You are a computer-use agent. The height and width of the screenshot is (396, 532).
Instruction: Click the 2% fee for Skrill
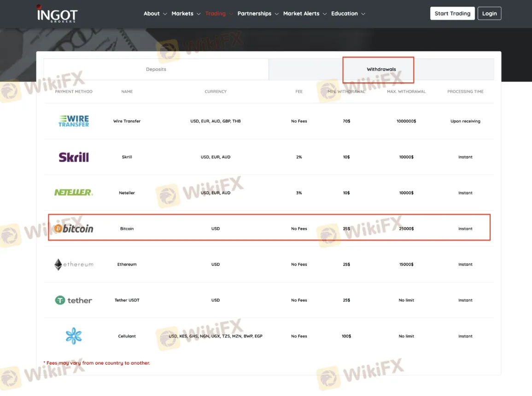(x=299, y=157)
